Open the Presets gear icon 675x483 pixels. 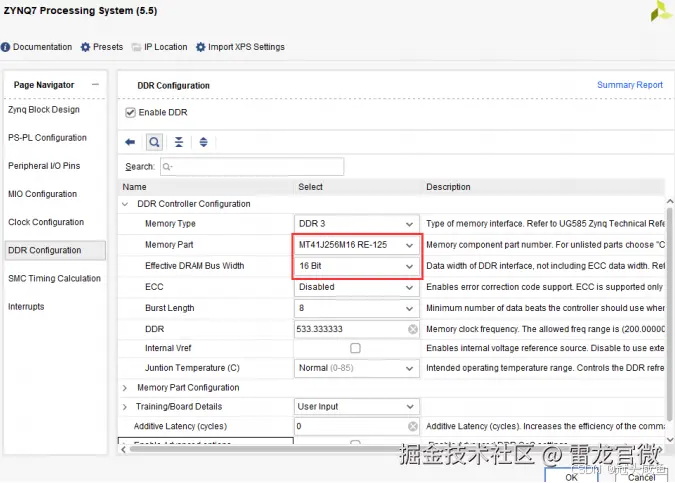tap(85, 47)
